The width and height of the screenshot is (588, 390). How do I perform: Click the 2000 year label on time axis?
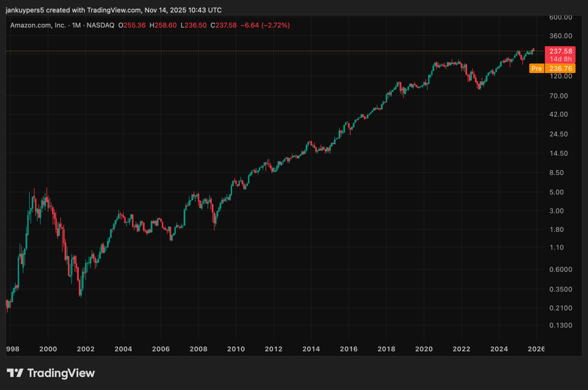click(x=48, y=349)
